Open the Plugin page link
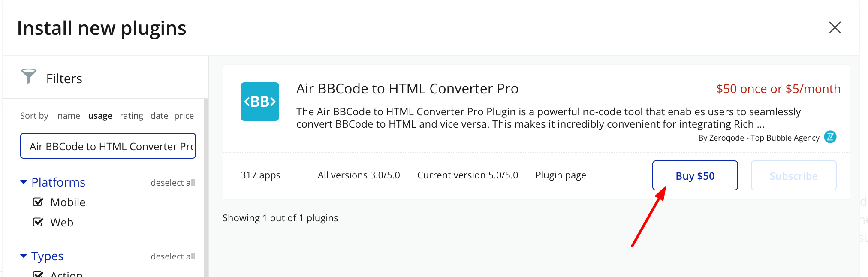The image size is (868, 277). (561, 175)
